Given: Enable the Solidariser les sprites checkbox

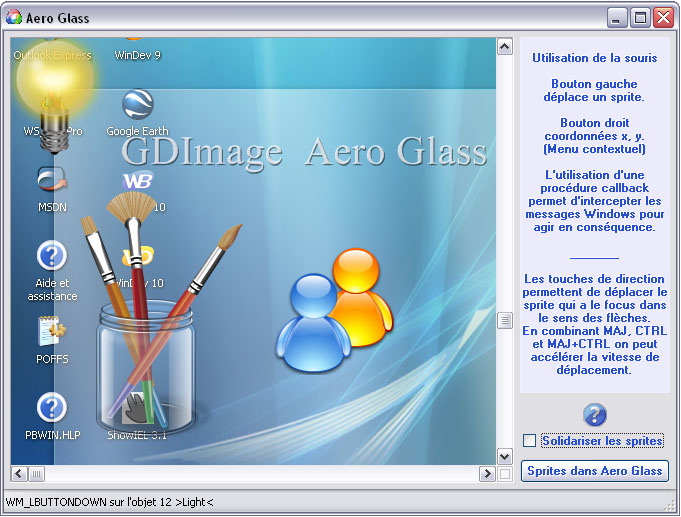Looking at the screenshot, I should coord(529,441).
